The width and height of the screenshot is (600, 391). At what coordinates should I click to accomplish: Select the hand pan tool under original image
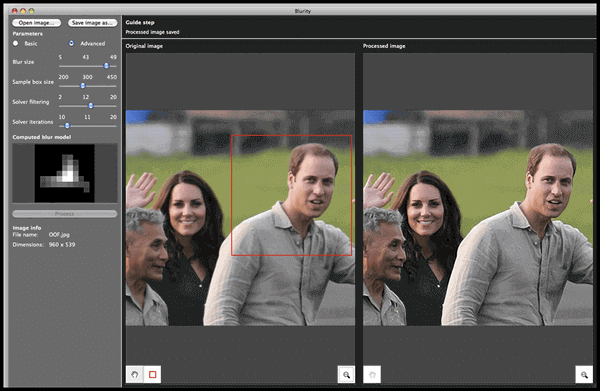[x=135, y=374]
